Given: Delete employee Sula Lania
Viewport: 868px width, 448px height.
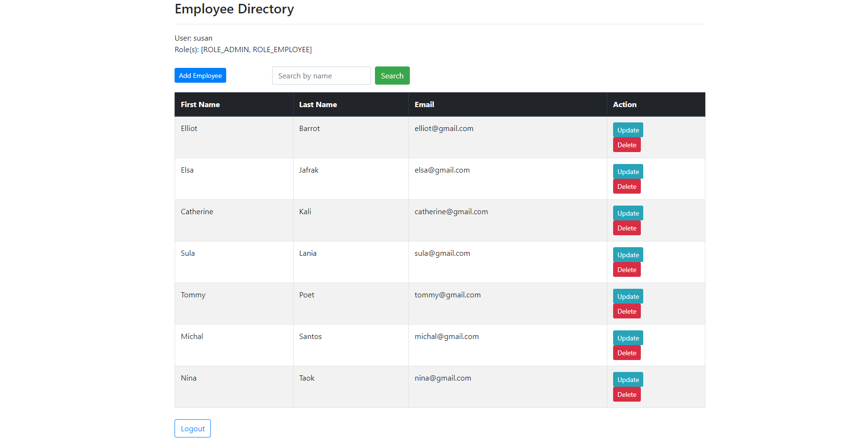Looking at the screenshot, I should coord(626,269).
